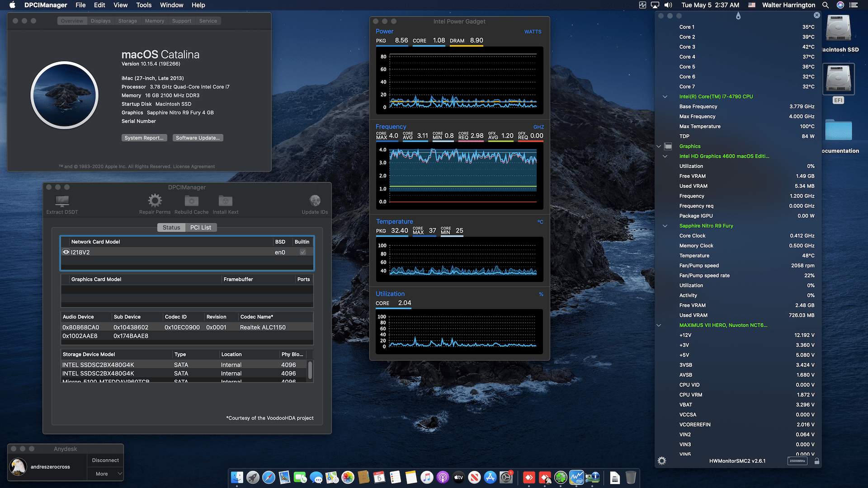This screenshot has height=488, width=868.
Task: Open Intel Power Gadget from the dock
Action: [576, 477]
